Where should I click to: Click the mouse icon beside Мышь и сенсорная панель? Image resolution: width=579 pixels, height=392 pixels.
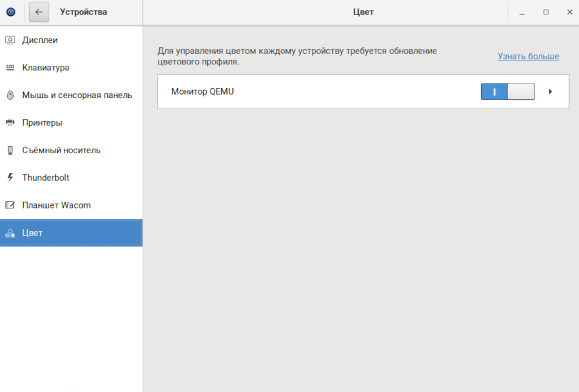10,95
